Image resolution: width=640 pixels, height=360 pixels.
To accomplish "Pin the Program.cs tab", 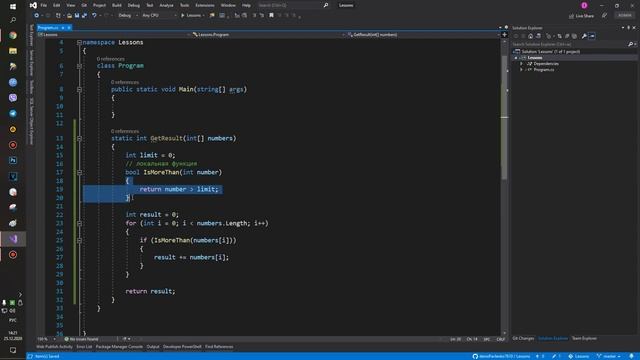I will [x=63, y=28].
